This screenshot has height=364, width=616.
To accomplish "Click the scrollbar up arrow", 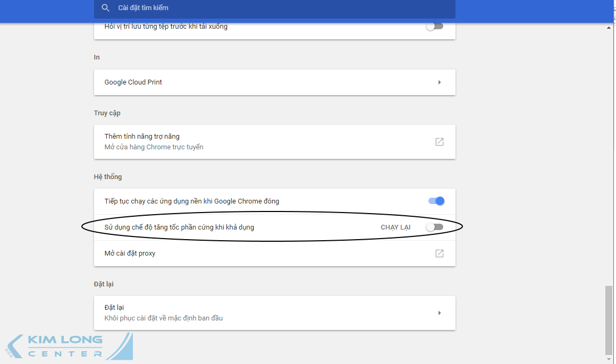I will (x=609, y=28).
